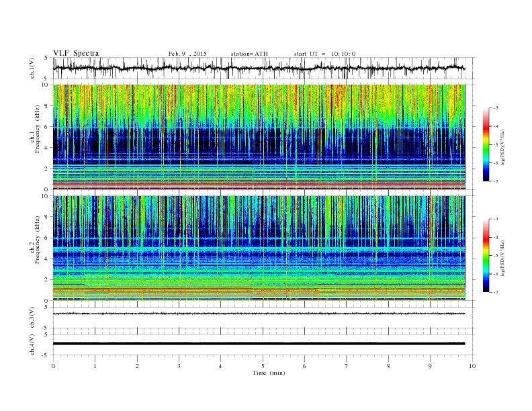Click the '0' tick on the time axis
This screenshot has height=411, width=532.
coord(53,366)
